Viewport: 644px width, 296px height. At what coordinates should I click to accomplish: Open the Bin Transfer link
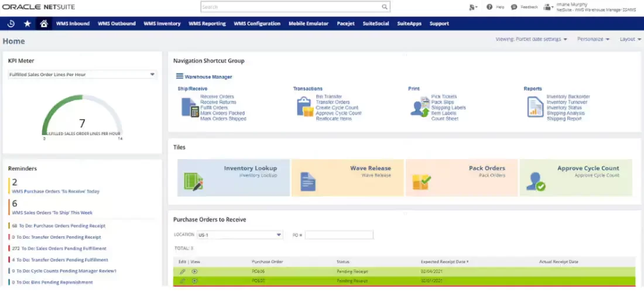click(328, 97)
